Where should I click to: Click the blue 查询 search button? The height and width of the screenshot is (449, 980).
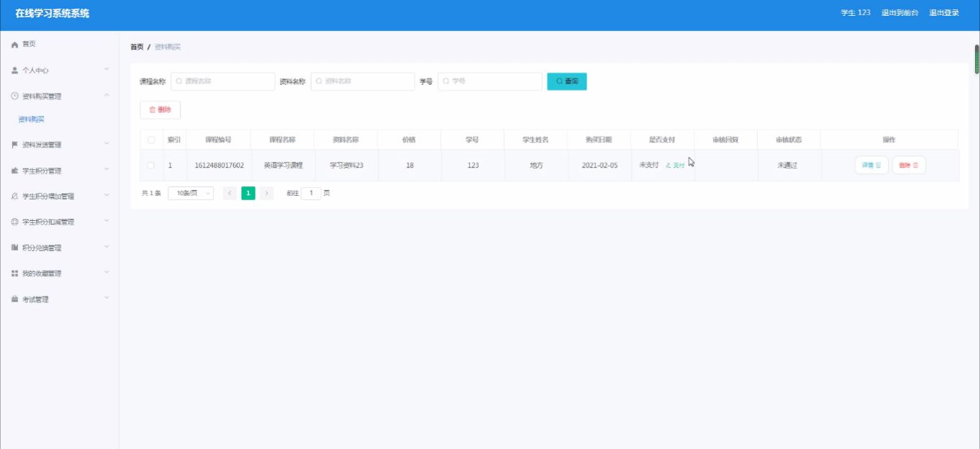[567, 81]
